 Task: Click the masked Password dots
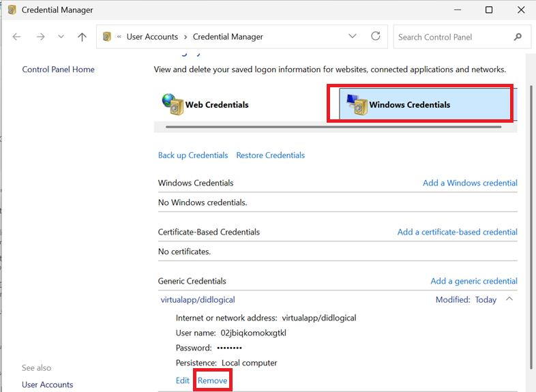229,348
